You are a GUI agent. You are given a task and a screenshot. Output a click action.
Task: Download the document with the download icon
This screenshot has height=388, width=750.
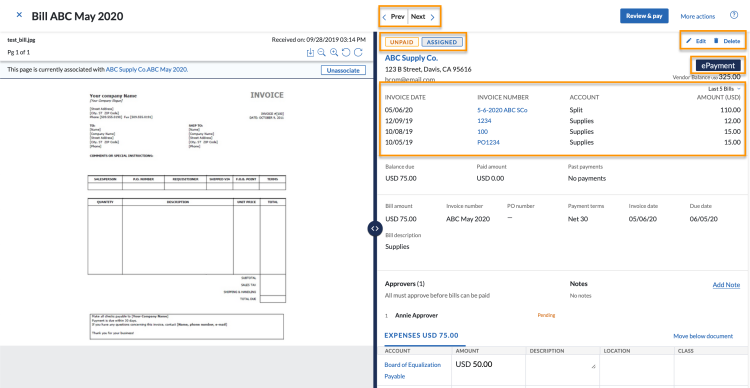[x=310, y=53]
